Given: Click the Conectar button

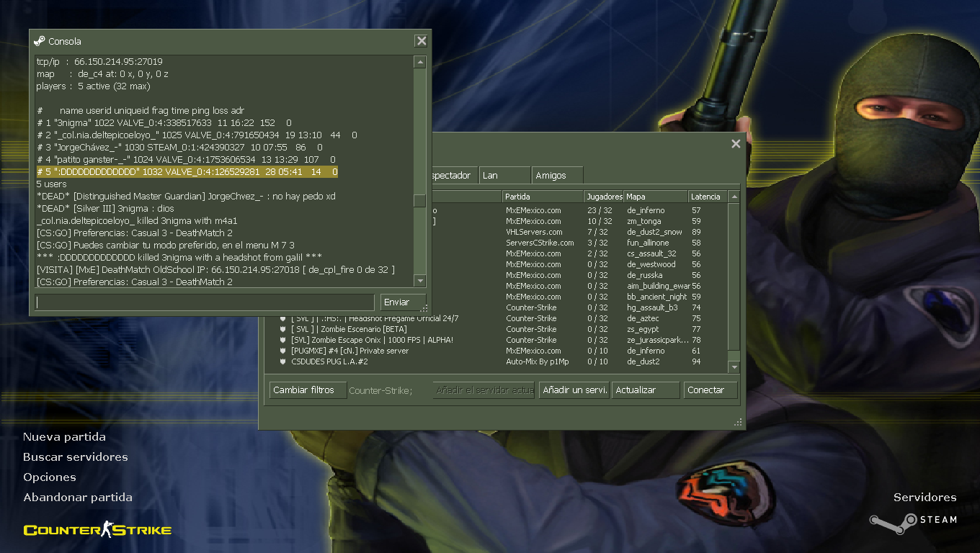Looking at the screenshot, I should (x=710, y=390).
